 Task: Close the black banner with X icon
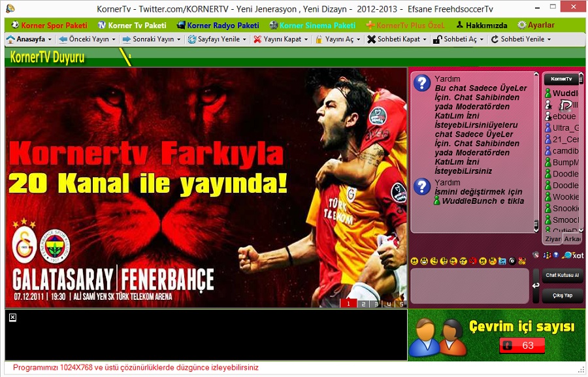pos(12,318)
